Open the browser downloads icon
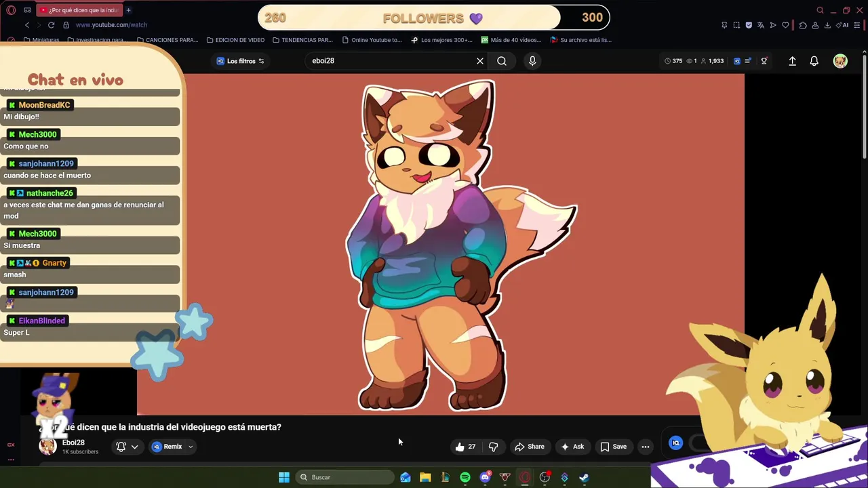The width and height of the screenshot is (868, 488). pos(827,25)
